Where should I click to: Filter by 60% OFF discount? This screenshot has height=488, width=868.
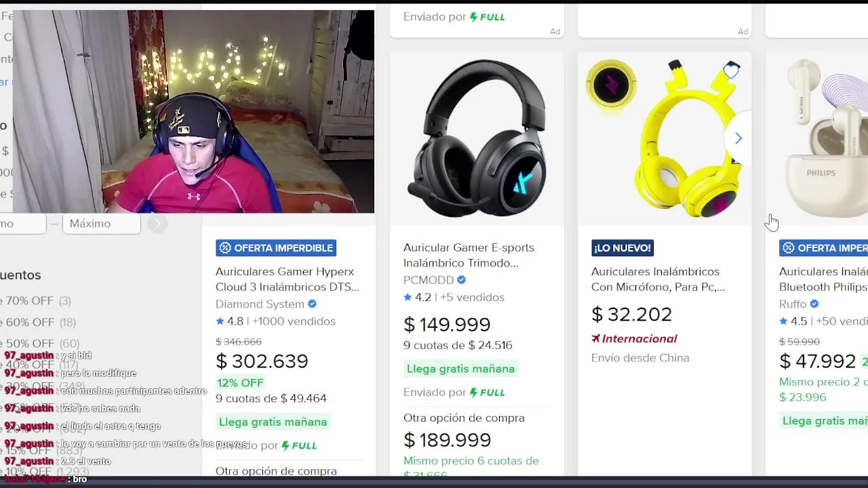[x=38, y=323]
